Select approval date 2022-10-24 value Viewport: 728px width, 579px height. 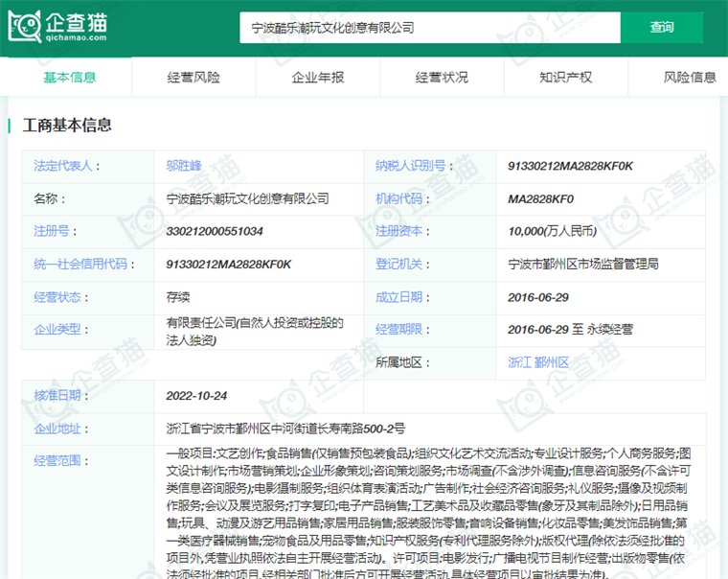tap(196, 396)
